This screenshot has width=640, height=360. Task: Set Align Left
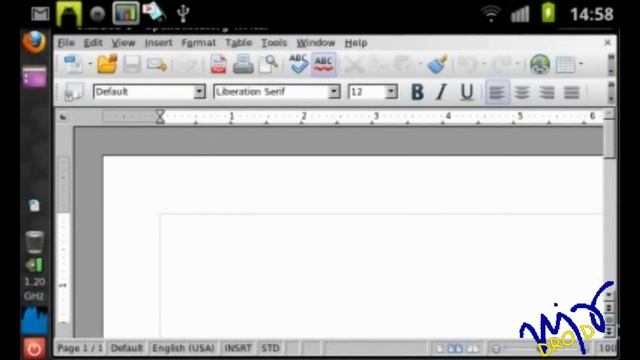point(497,92)
